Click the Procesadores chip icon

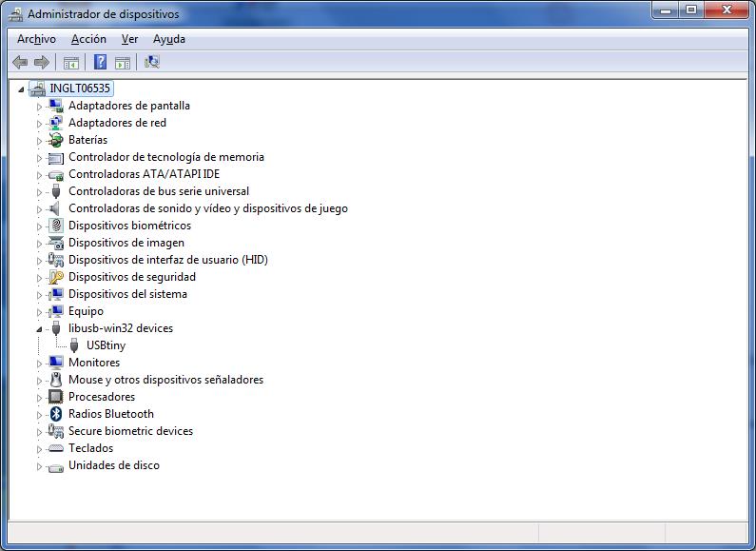(x=56, y=397)
